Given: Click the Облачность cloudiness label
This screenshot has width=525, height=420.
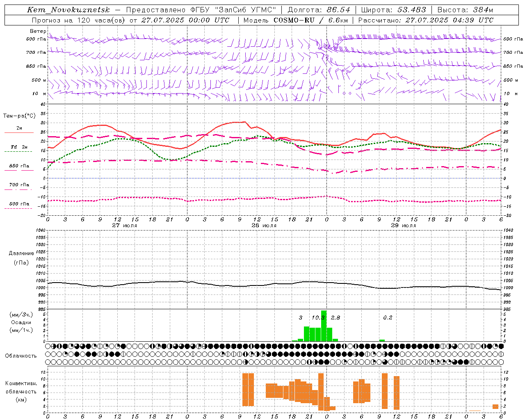Looking at the screenshot, I should [21, 356].
